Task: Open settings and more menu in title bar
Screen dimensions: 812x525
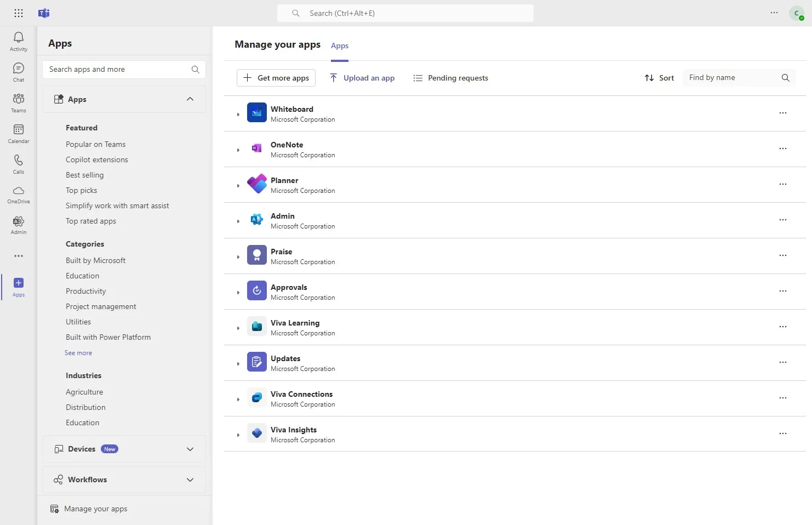Action: point(774,13)
